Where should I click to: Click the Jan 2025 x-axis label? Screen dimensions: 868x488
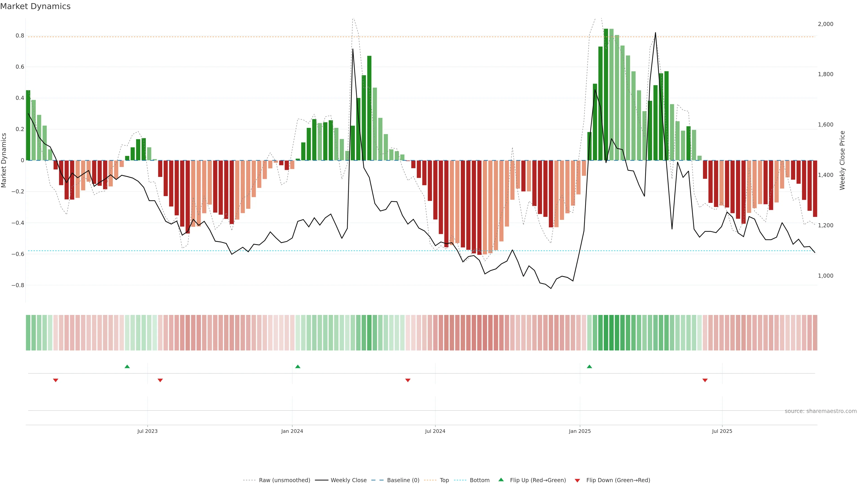click(x=580, y=431)
